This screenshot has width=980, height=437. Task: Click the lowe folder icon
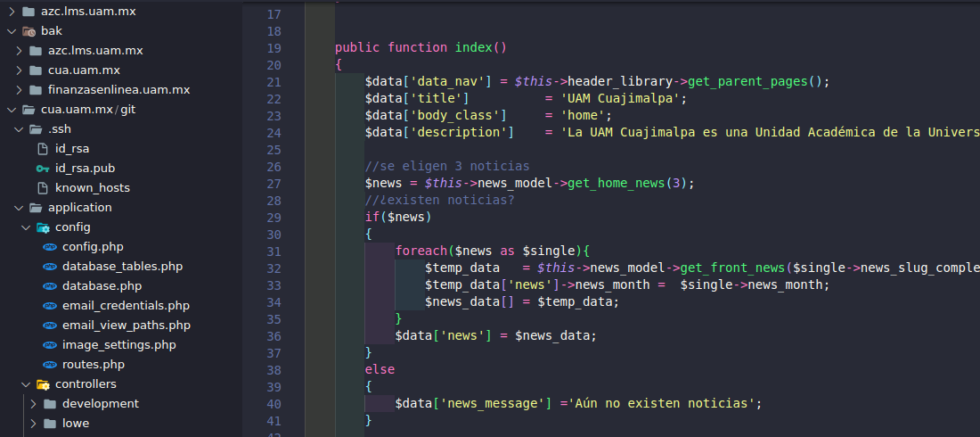coord(51,424)
